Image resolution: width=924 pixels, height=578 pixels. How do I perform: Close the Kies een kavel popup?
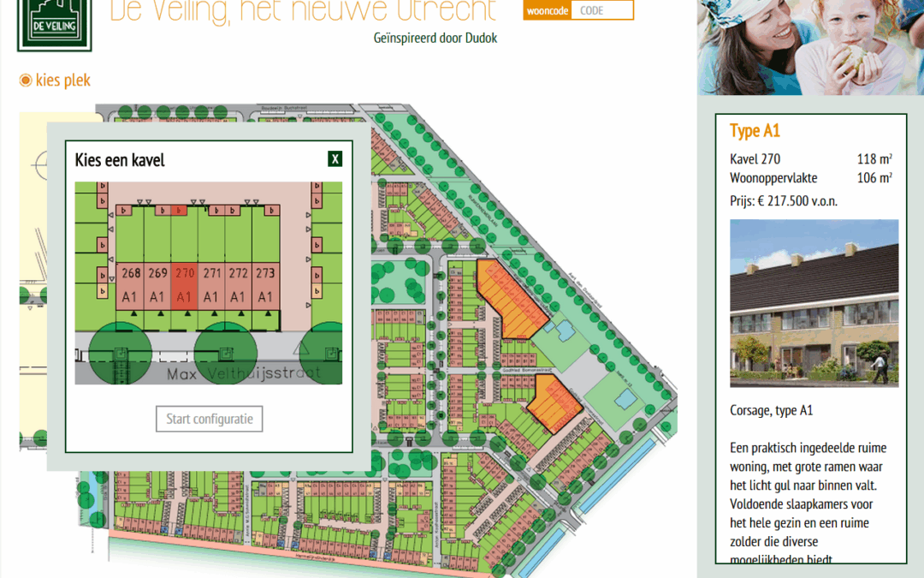point(335,158)
